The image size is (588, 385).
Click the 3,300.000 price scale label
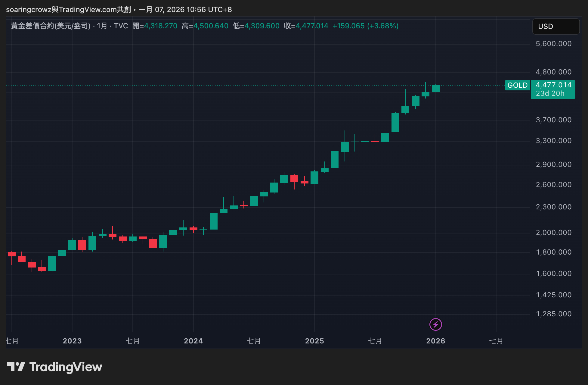pyautogui.click(x=553, y=141)
